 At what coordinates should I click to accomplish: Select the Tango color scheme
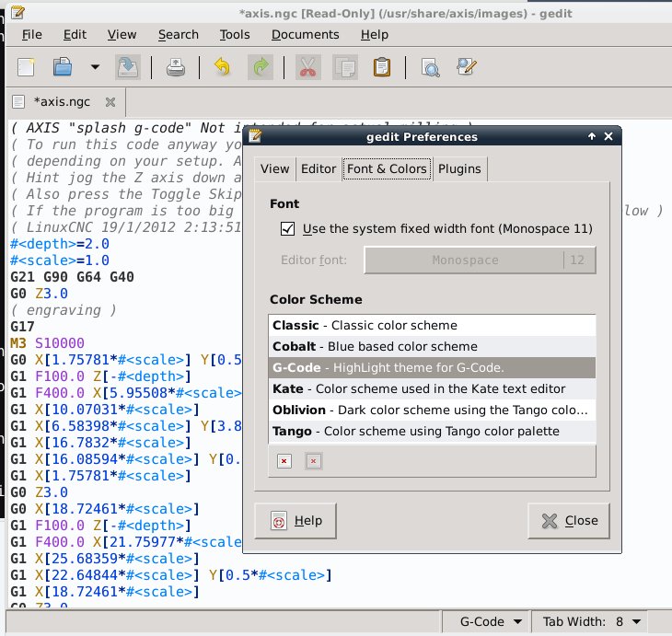(x=432, y=431)
